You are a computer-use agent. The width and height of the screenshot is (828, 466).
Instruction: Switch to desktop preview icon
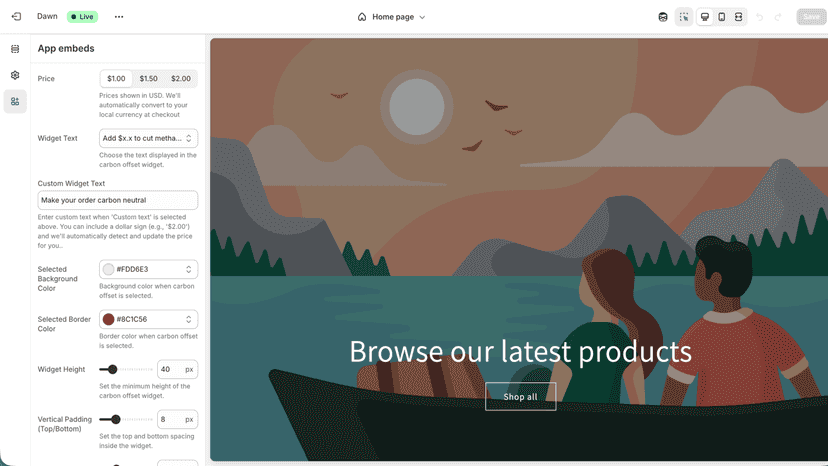704,17
